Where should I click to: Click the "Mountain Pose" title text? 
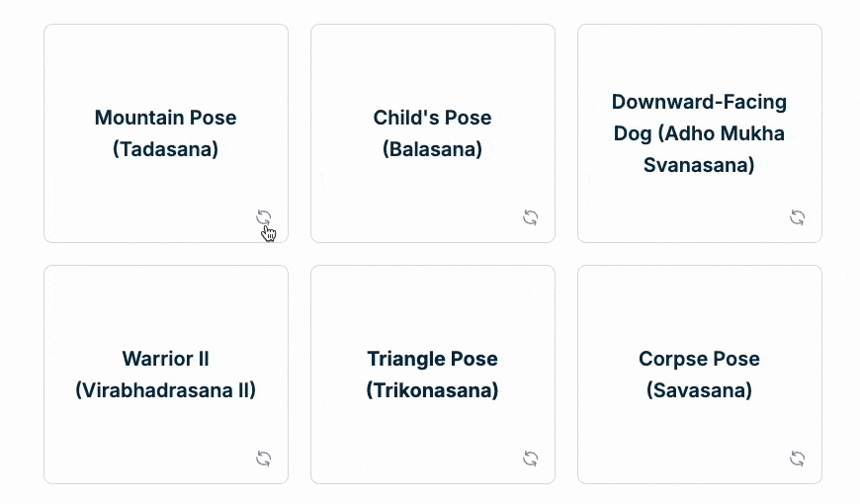click(x=165, y=118)
